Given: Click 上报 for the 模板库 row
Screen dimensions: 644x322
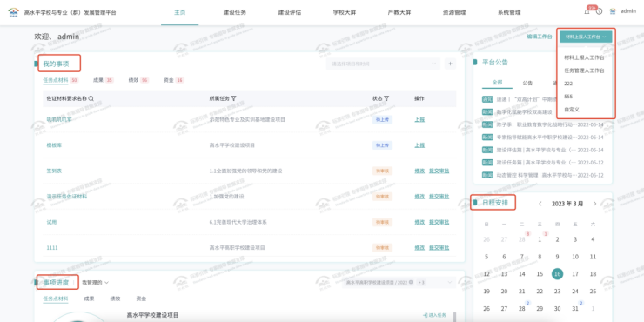Looking at the screenshot, I should click(x=419, y=145).
